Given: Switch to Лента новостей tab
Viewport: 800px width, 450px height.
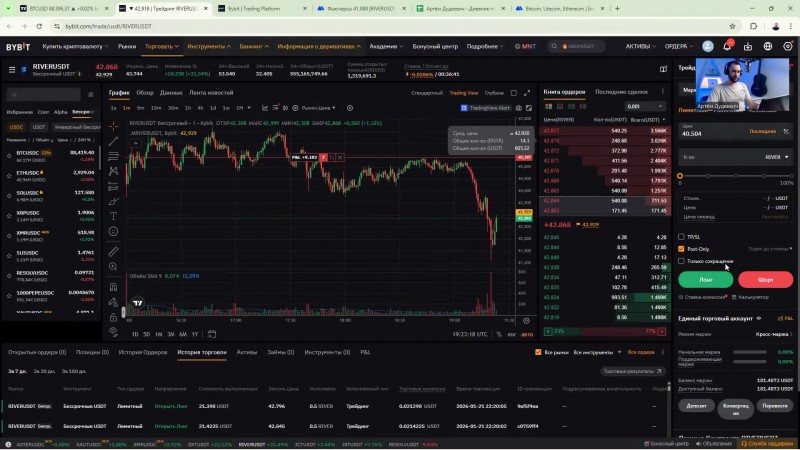Looking at the screenshot, I should point(211,93).
